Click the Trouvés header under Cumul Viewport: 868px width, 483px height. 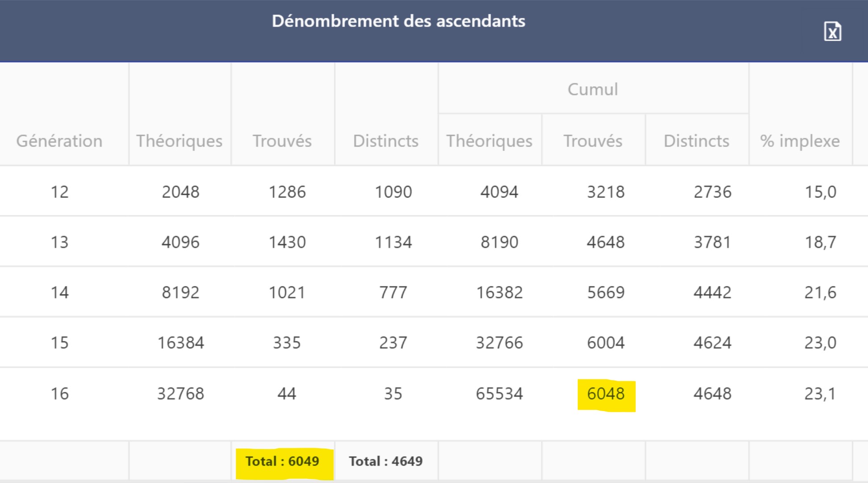593,141
